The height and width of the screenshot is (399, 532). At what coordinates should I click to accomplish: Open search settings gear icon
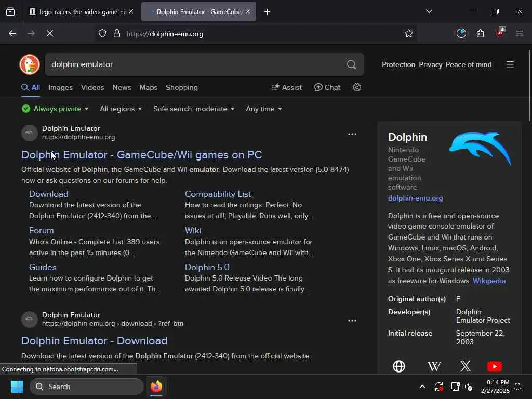[356, 87]
